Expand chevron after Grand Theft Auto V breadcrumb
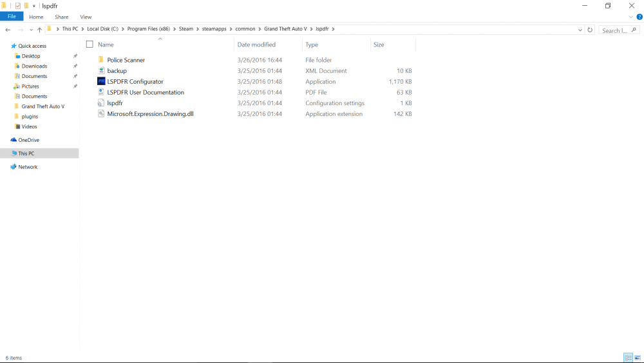Screen dimensions: 644x363 pos(311,29)
